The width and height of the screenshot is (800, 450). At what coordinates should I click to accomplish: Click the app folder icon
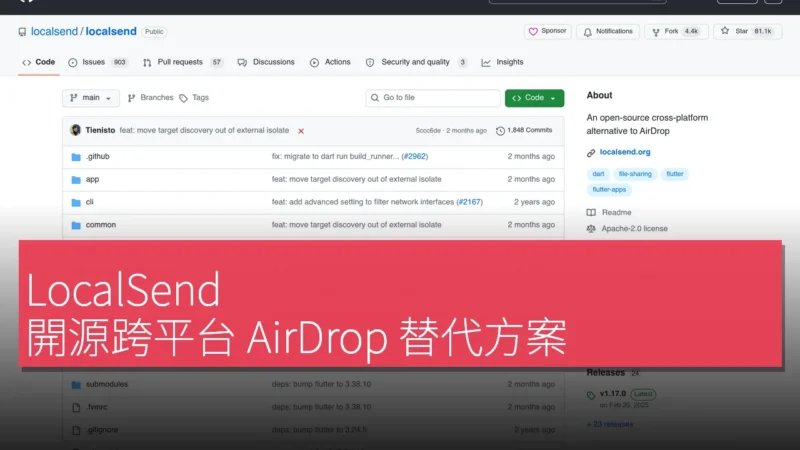tap(76, 180)
